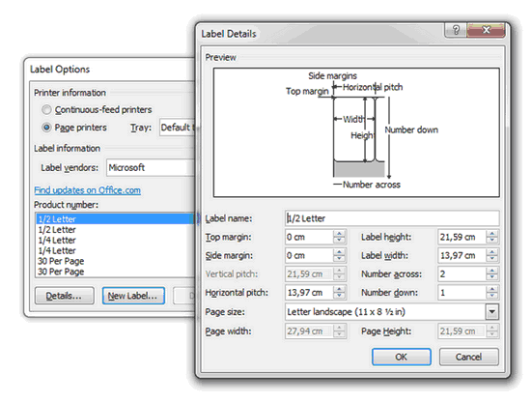The height and width of the screenshot is (402, 532).
Task: Click the help question mark icon
Action: [456, 30]
